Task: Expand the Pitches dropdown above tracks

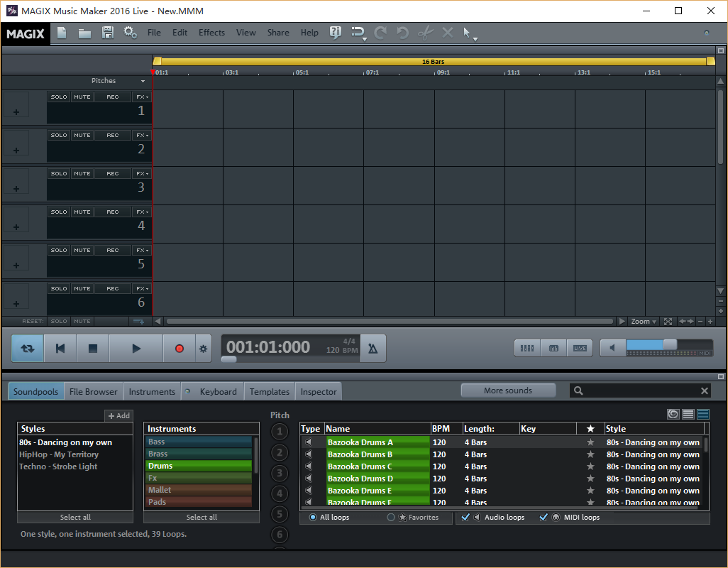Action: click(x=143, y=81)
